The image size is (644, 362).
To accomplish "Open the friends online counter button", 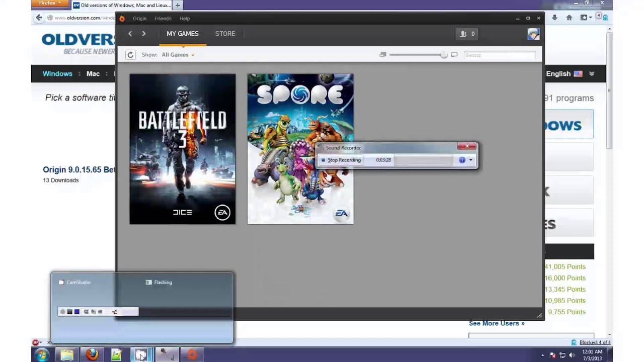I will pos(467,34).
